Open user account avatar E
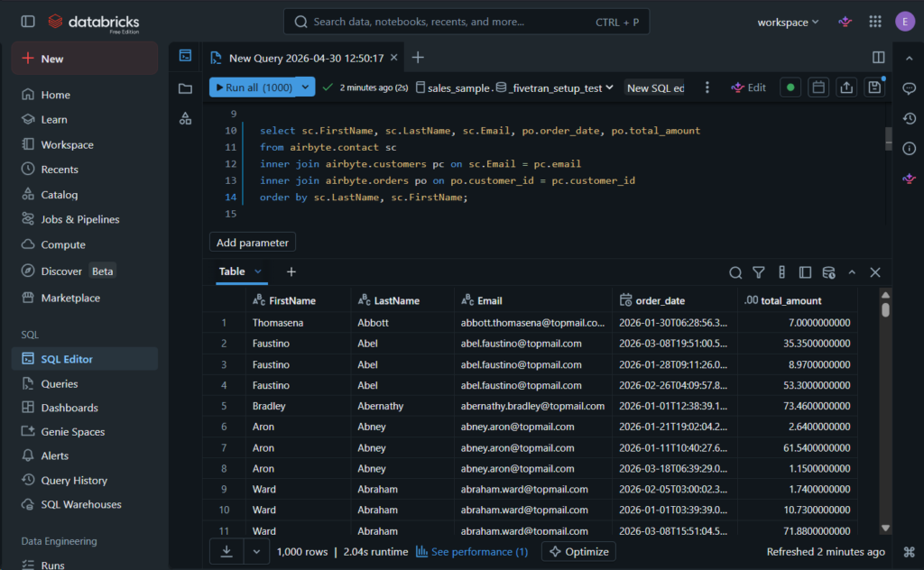 [904, 22]
